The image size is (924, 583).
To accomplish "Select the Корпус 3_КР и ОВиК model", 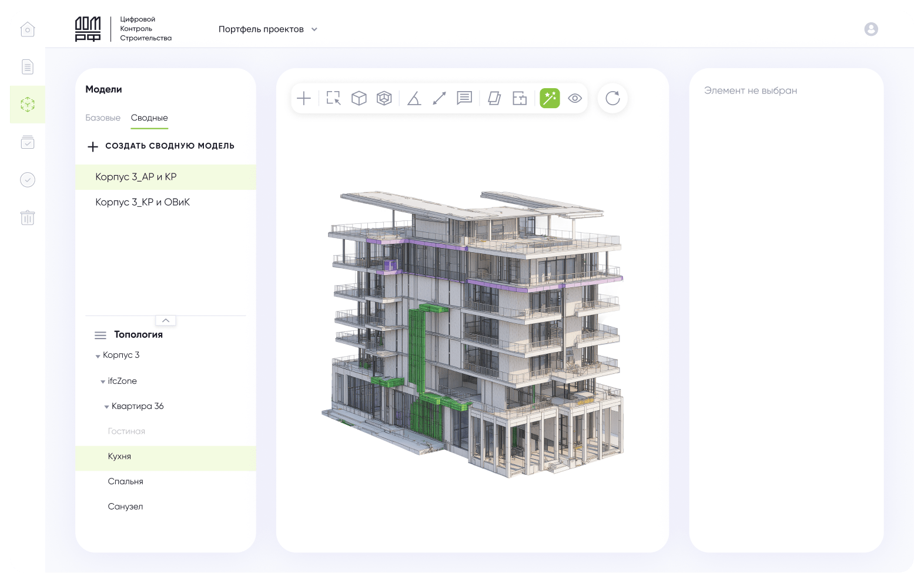I will point(143,202).
